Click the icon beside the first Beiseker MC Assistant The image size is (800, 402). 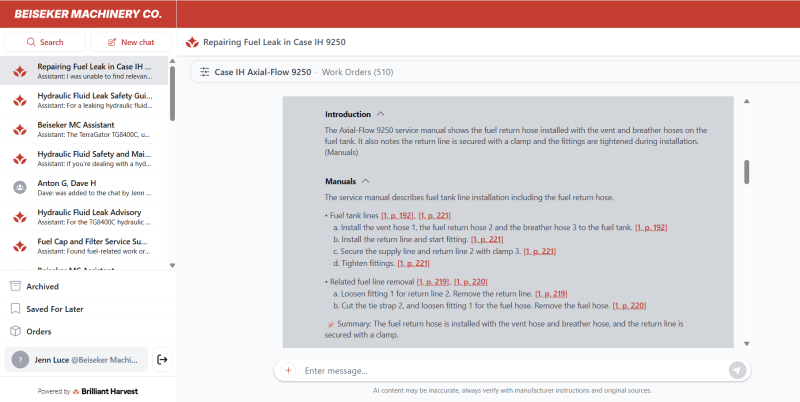(20, 130)
